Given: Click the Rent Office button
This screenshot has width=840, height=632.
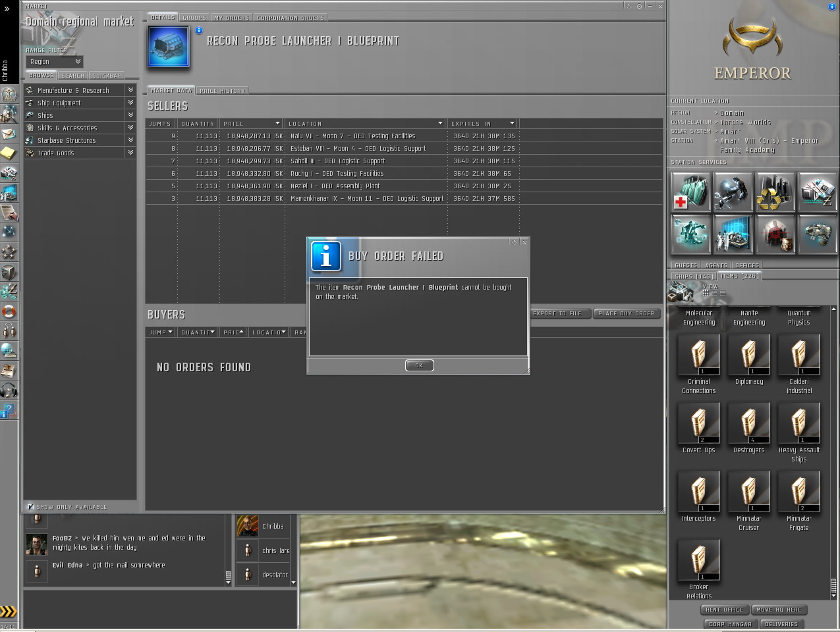Looking at the screenshot, I should (x=724, y=610).
